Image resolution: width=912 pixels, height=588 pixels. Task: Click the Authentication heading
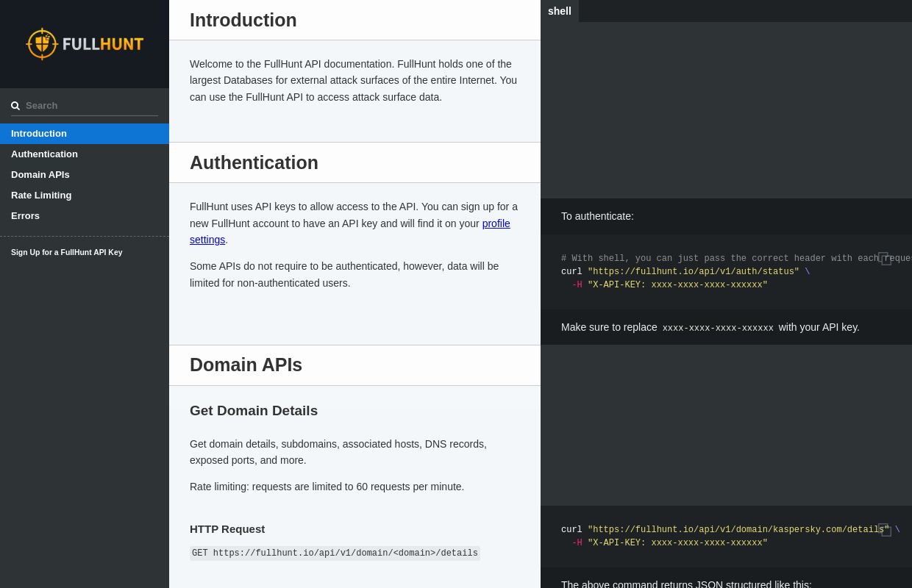coord(254,163)
